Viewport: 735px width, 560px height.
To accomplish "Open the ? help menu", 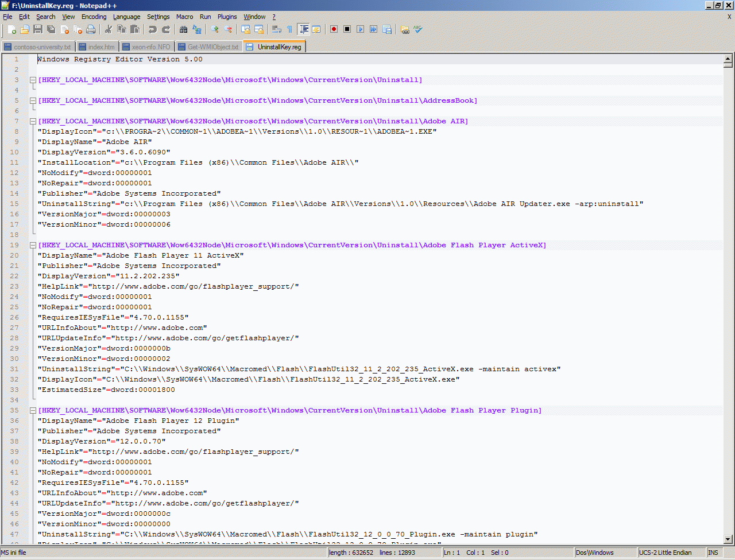I will (274, 17).
